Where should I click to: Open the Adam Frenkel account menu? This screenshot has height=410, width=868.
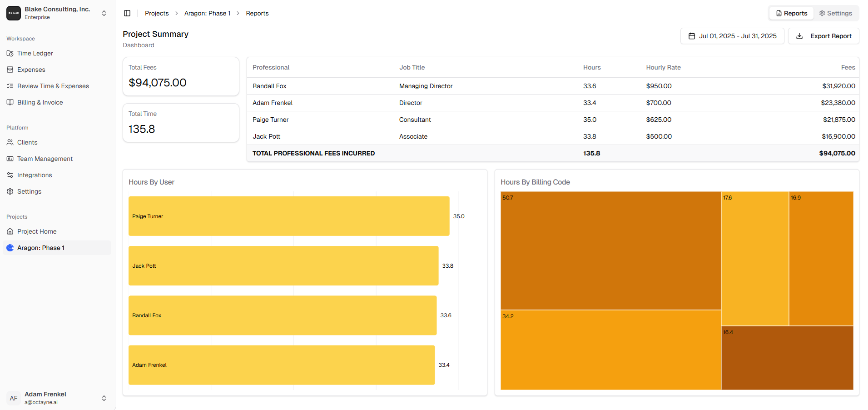pos(104,398)
